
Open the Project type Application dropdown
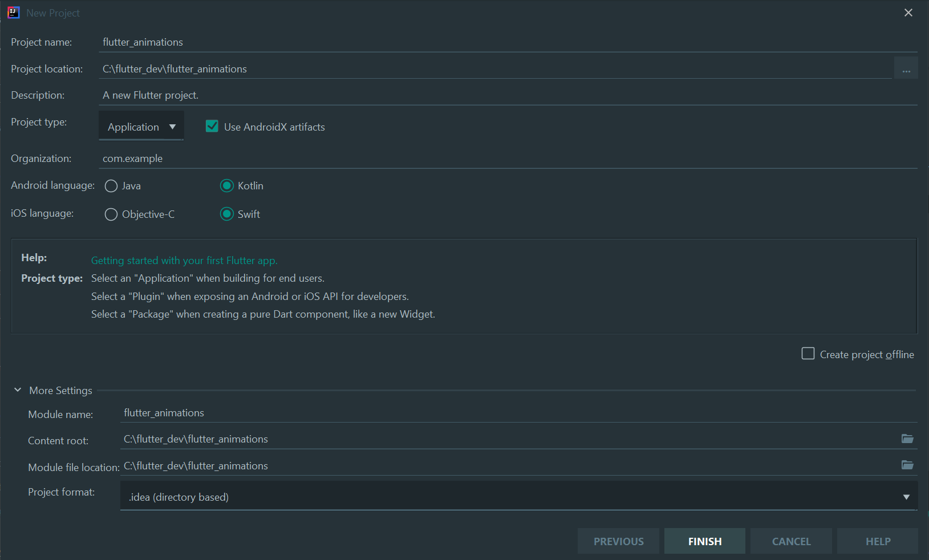click(141, 126)
